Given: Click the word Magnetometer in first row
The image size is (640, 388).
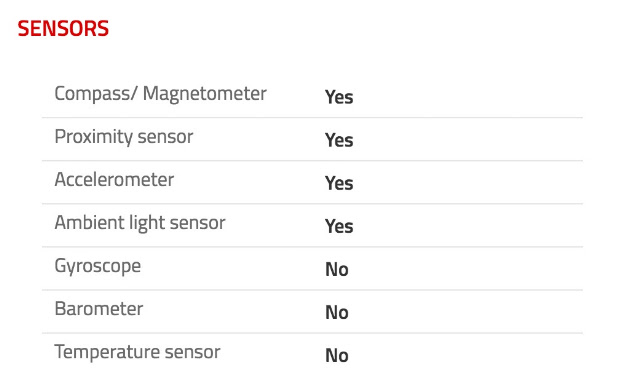Looking at the screenshot, I should point(204,94).
